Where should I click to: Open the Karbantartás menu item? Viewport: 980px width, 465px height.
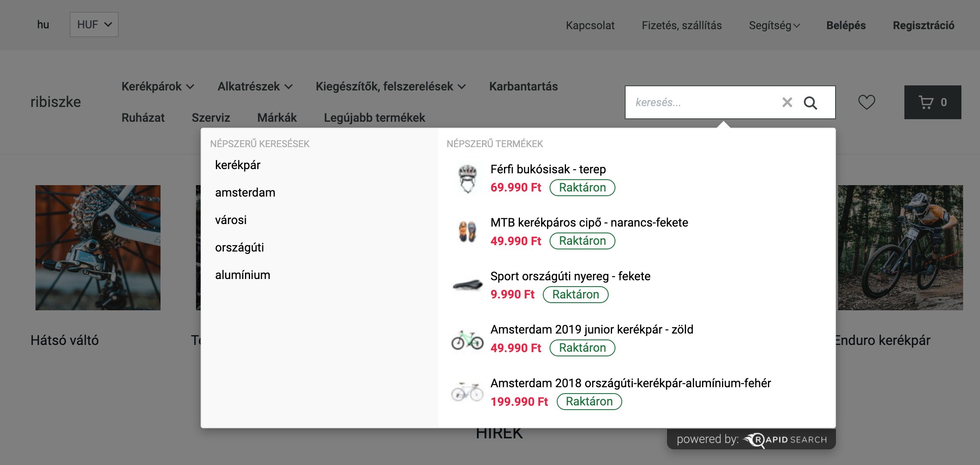pyautogui.click(x=523, y=87)
